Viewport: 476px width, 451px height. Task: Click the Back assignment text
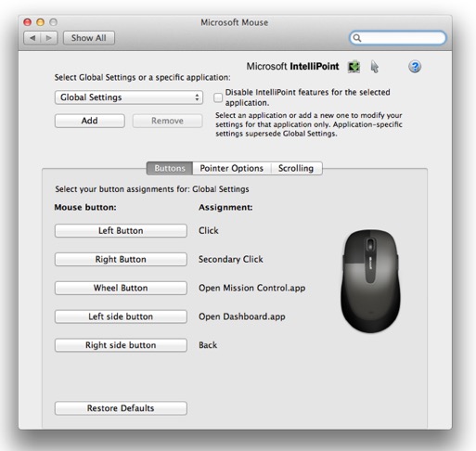[208, 345]
